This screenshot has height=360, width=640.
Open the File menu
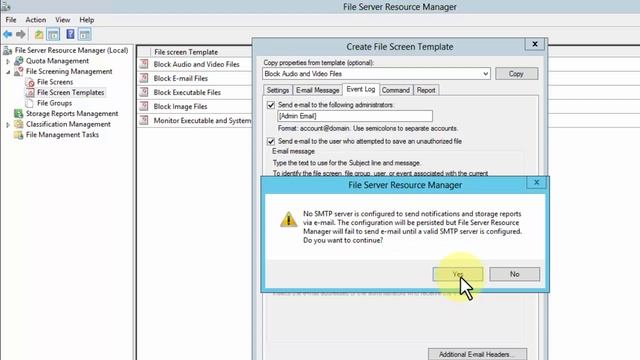coord(11,20)
